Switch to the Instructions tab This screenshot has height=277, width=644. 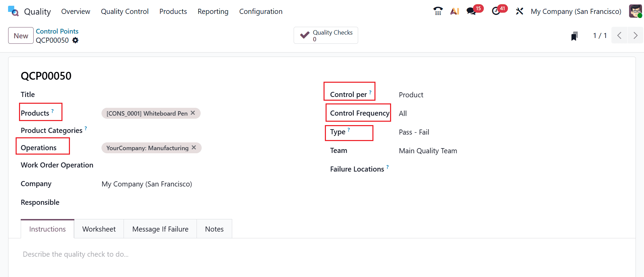(48, 229)
